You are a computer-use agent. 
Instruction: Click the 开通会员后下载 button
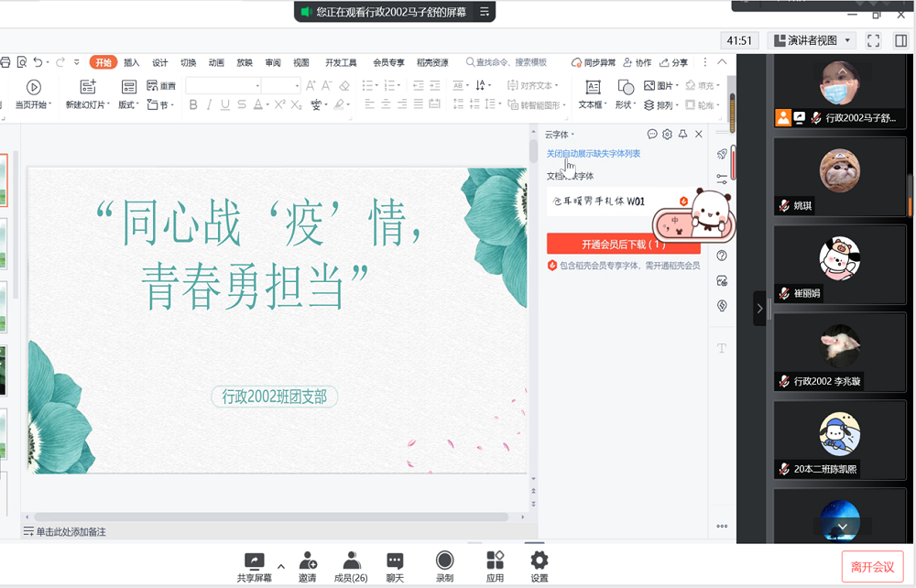pyautogui.click(x=623, y=245)
